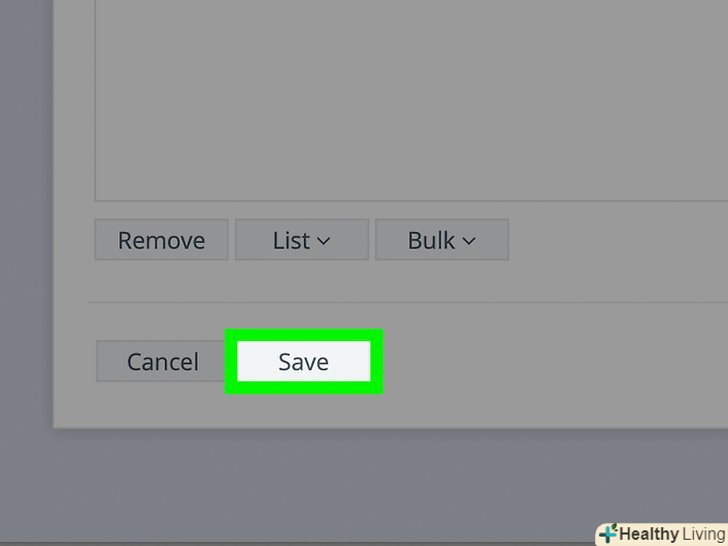The width and height of the screenshot is (728, 546).
Task: Select the word Save on the white button
Action: click(304, 362)
